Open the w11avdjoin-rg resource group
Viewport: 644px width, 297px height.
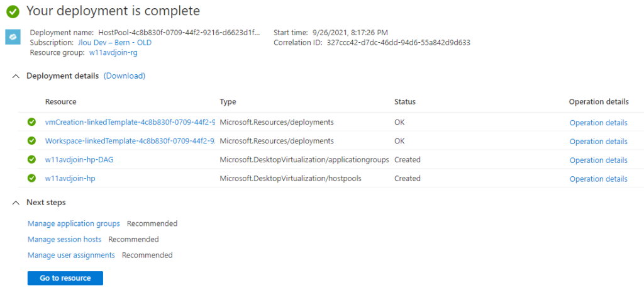[113, 53]
